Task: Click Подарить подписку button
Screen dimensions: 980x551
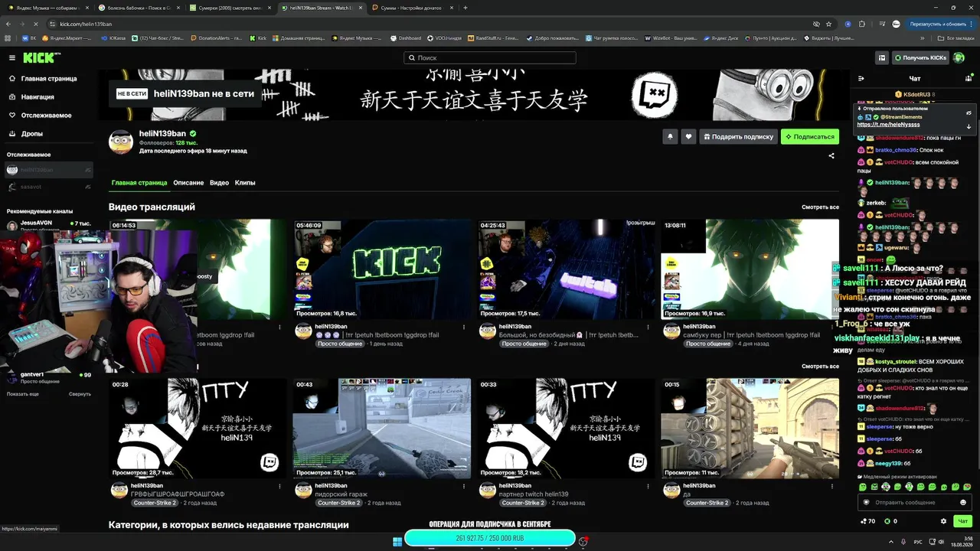Action: pos(738,137)
